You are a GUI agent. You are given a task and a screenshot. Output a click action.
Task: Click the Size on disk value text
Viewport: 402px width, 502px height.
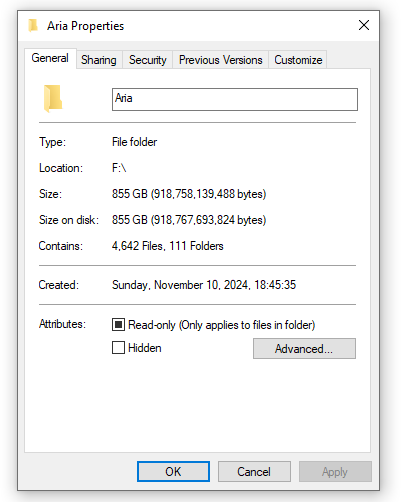189,220
